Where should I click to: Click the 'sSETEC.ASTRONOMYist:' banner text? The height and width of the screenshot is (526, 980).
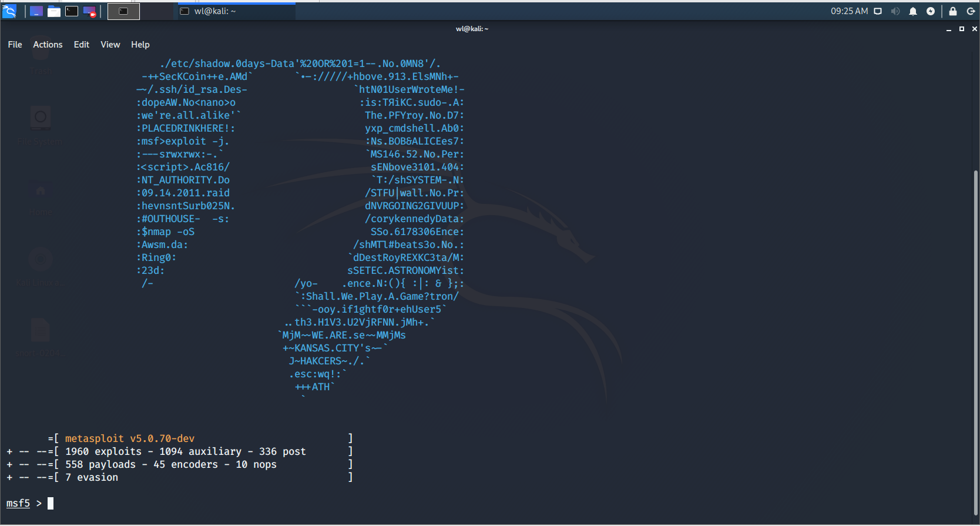coord(406,270)
